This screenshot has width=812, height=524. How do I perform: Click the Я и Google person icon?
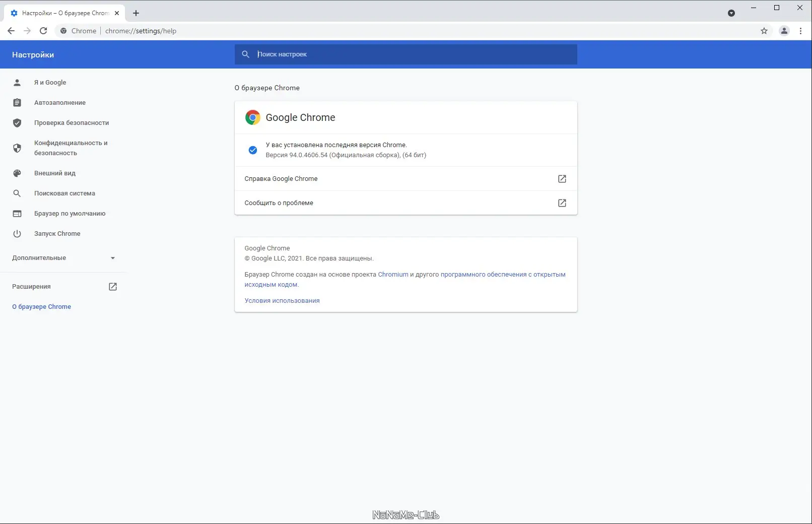17,82
